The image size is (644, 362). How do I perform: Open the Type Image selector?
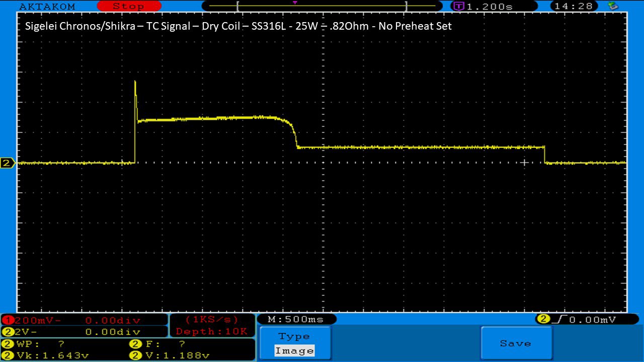point(294,343)
